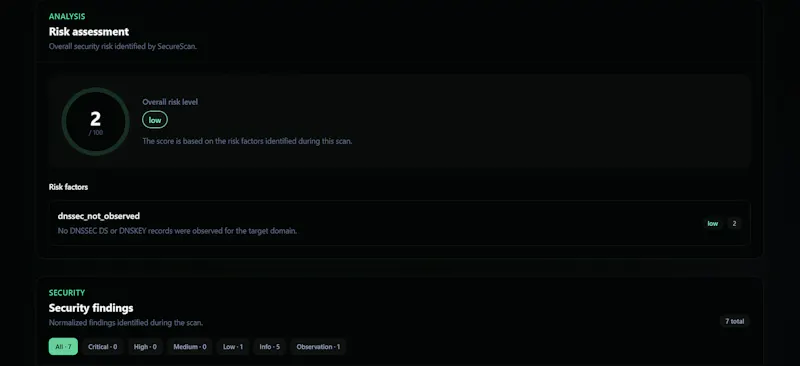This screenshot has width=800, height=366.
Task: Filter to Observation · 1 findings
Action: [x=318, y=347]
